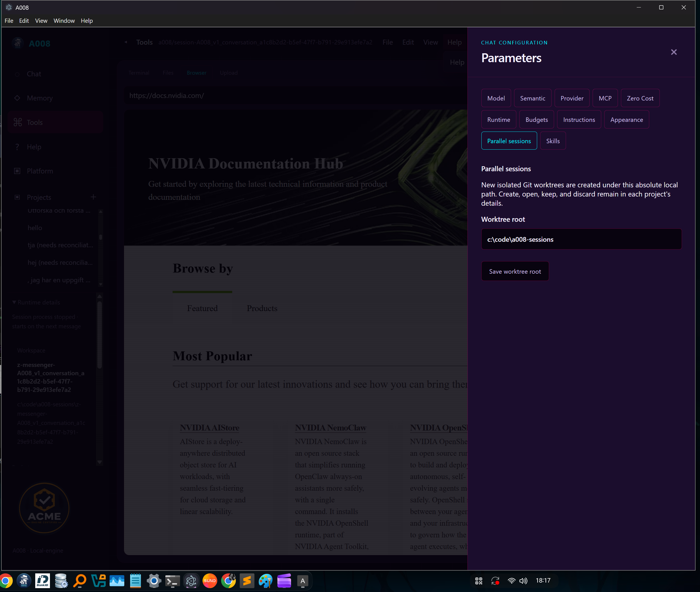
Task: Open the gear settings app in taskbar
Action: point(154,581)
